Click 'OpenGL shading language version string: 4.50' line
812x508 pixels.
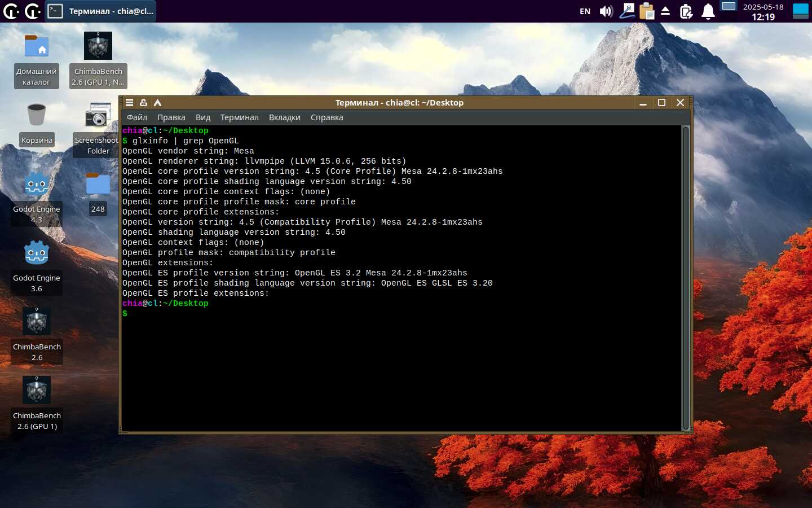click(x=234, y=233)
